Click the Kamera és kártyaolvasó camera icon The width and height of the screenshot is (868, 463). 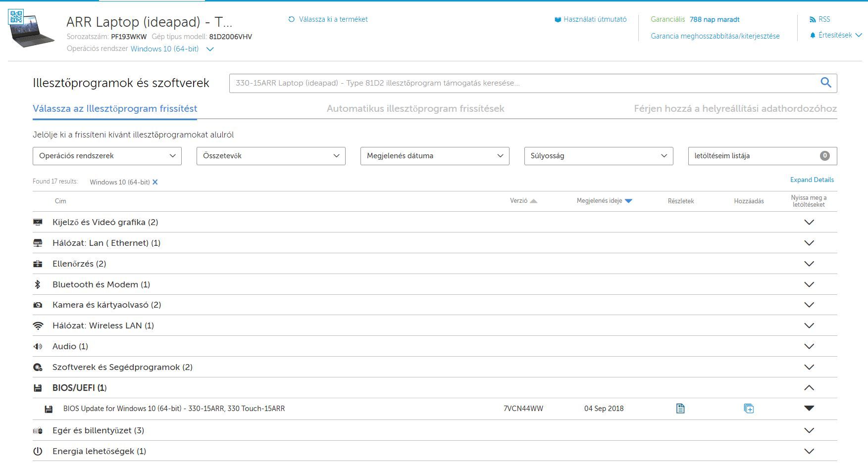click(x=38, y=305)
